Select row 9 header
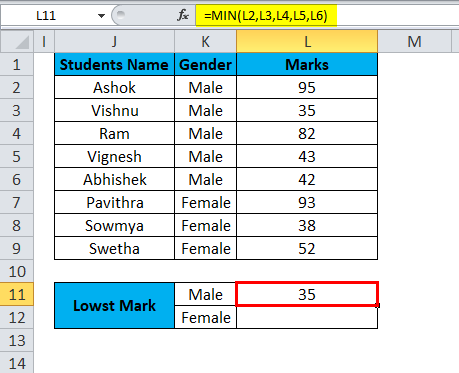This screenshot has height=373, width=459. (17, 248)
